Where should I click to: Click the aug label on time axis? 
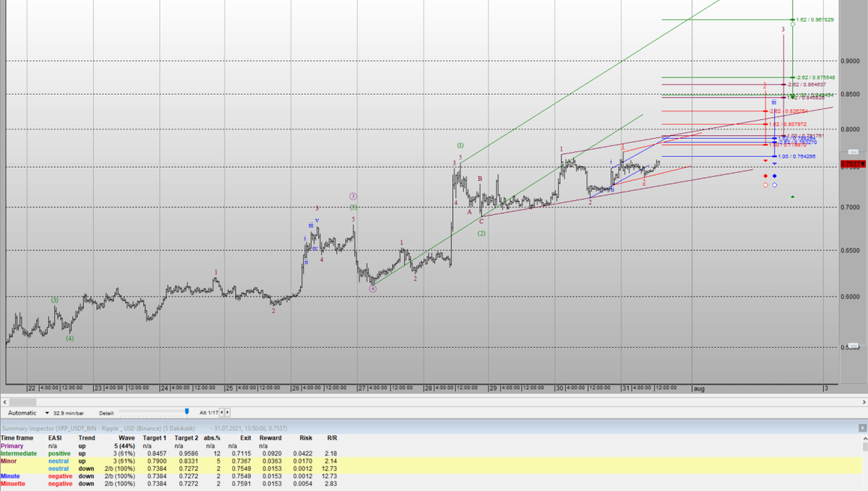pyautogui.click(x=699, y=388)
